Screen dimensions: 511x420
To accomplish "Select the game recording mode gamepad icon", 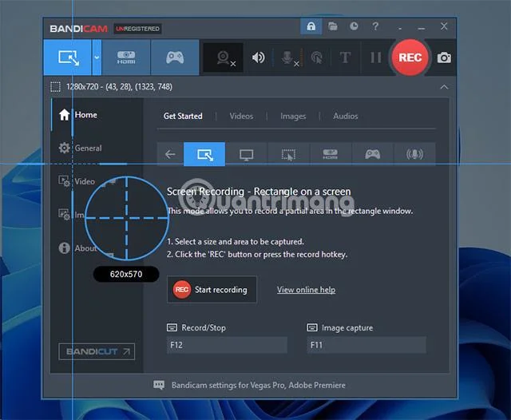I will (x=175, y=57).
